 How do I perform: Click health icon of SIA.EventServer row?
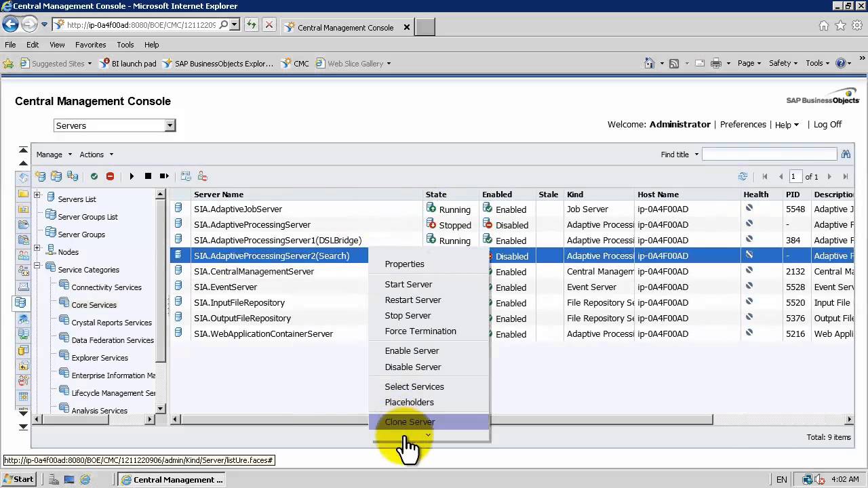(749, 286)
